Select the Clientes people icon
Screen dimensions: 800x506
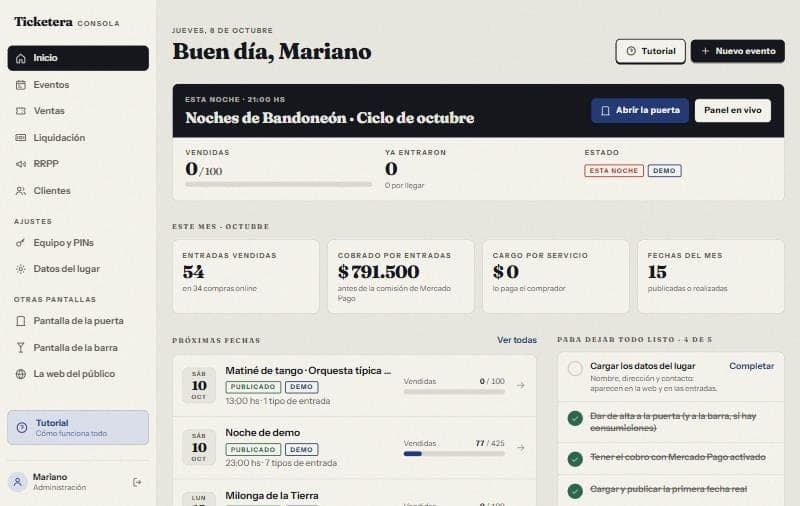(21, 191)
